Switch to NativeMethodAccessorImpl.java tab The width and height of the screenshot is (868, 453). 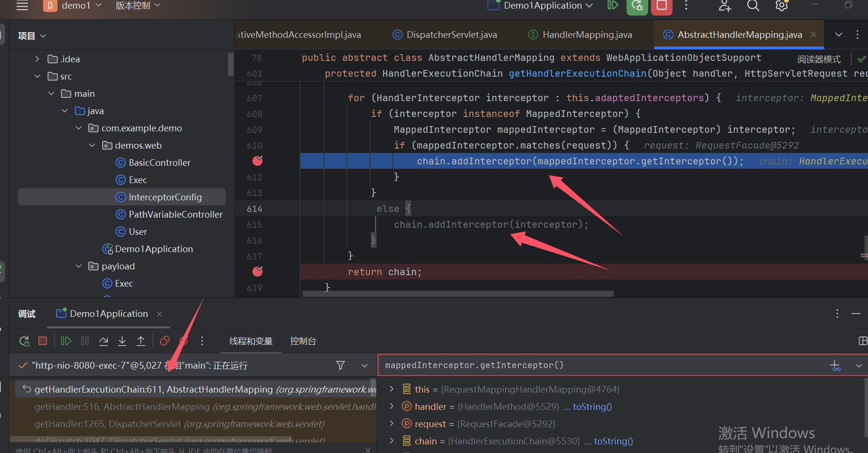coord(299,35)
